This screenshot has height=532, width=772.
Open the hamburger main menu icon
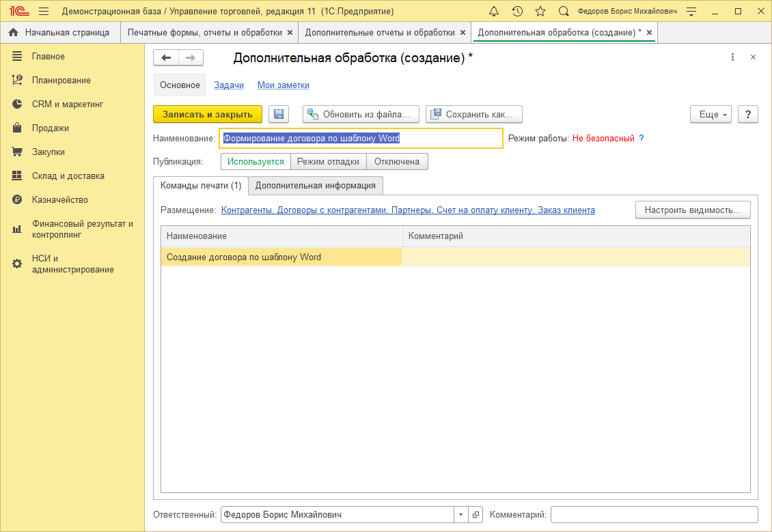pyautogui.click(x=44, y=12)
